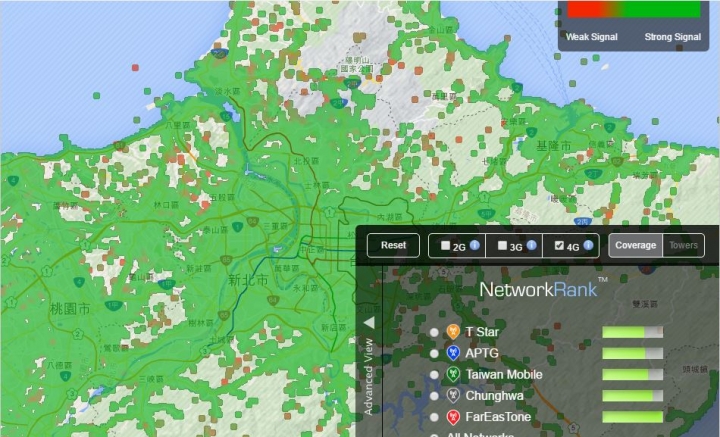The image size is (720, 437).
Task: Select the Chunghwa radio button
Action: pos(434,396)
